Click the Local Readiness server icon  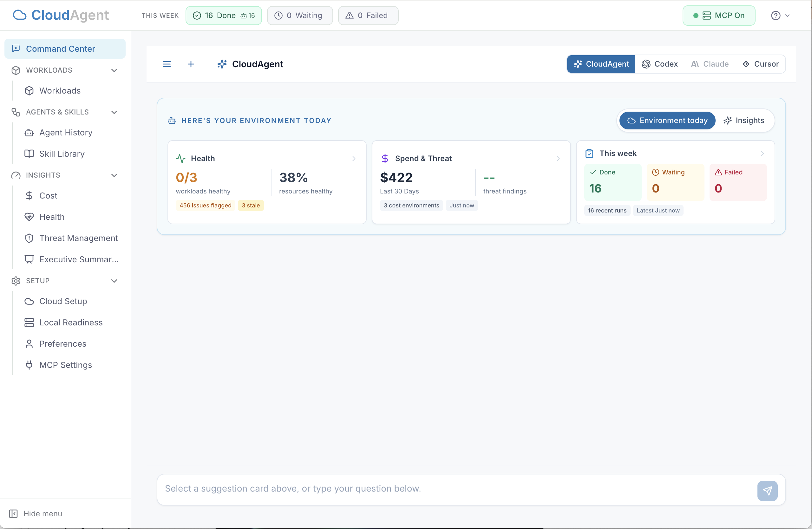29,323
